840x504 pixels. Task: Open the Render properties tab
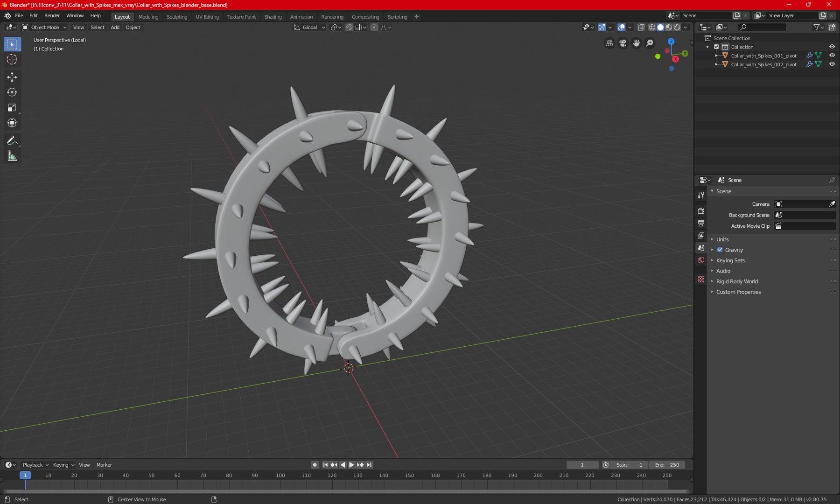(x=701, y=211)
